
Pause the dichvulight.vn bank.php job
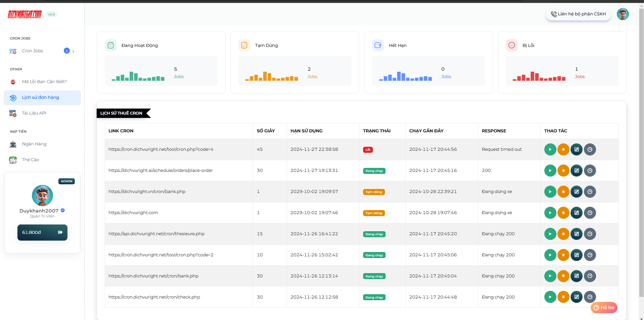point(563,192)
